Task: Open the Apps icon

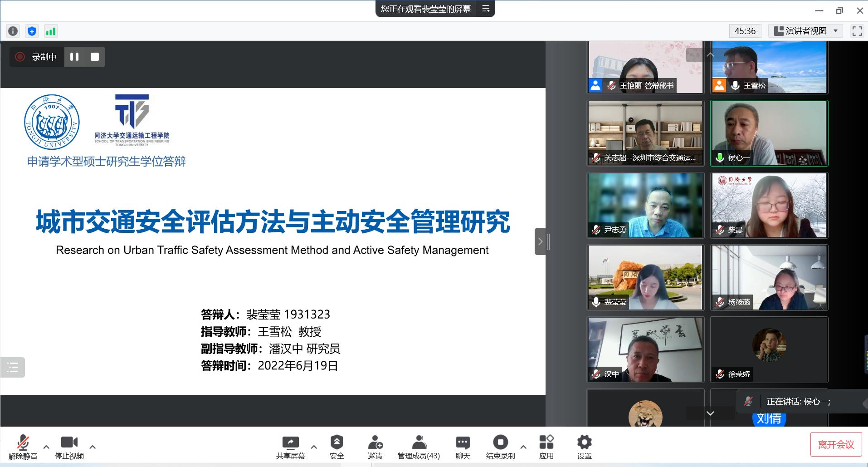Action: 546,447
